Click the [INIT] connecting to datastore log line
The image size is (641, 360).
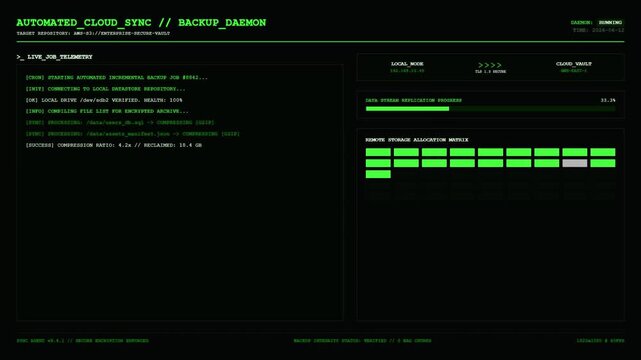[x=105, y=89]
